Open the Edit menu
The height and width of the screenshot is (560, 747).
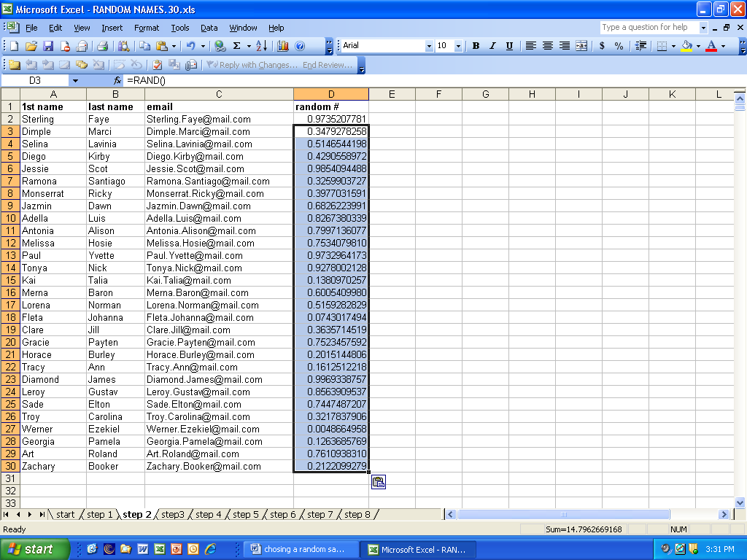(x=55, y=28)
